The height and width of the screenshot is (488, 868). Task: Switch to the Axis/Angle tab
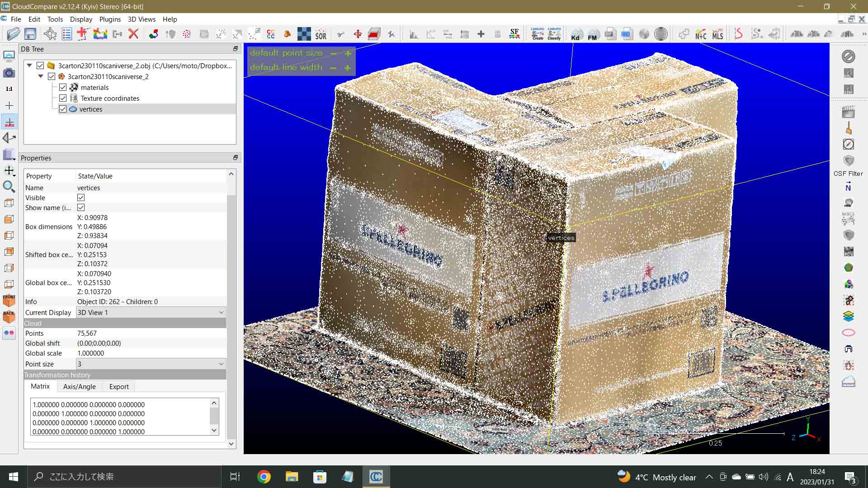pos(79,386)
